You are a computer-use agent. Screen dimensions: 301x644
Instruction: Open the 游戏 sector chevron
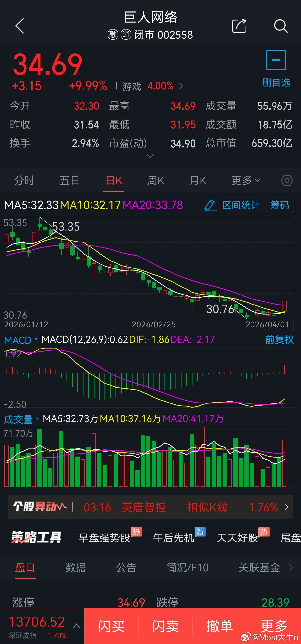tap(181, 86)
